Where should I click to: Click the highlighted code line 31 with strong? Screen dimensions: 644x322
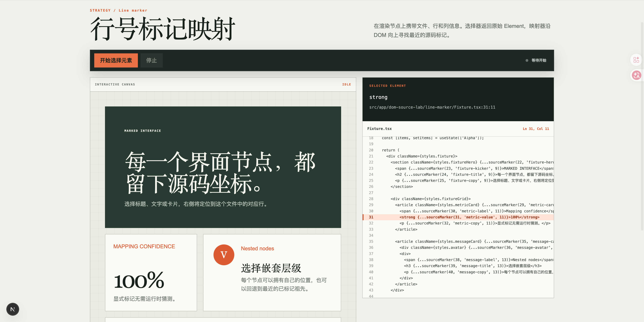[x=458, y=217]
